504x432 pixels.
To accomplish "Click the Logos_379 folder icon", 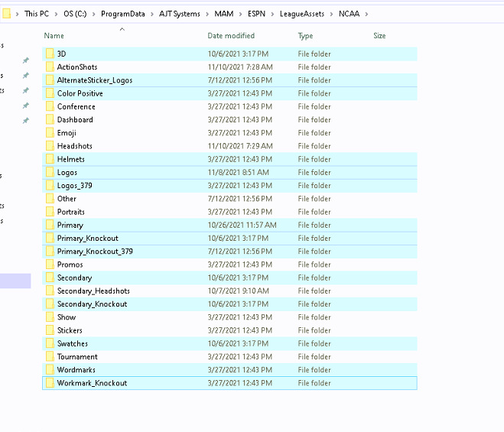I will [50, 186].
